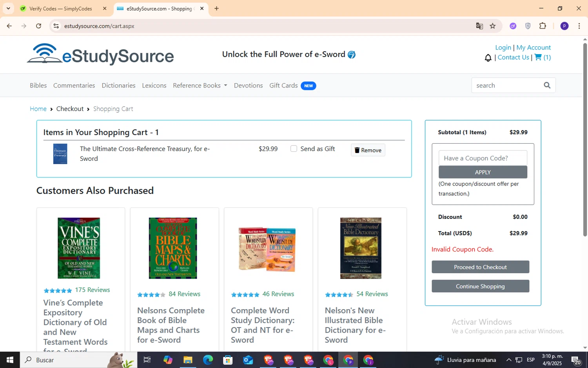Open Vine's Complete Expository Dictionary cover
The width and height of the screenshot is (588, 368).
pos(79,248)
